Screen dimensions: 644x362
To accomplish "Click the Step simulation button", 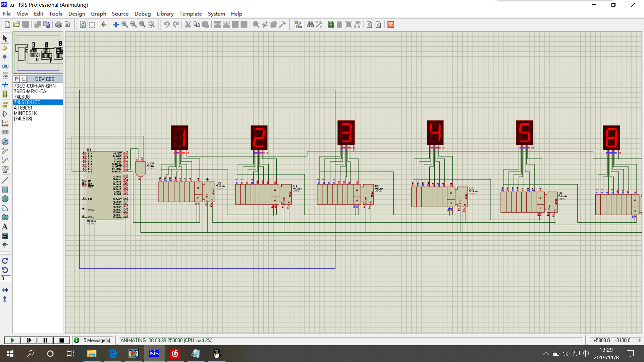I will 29,340.
